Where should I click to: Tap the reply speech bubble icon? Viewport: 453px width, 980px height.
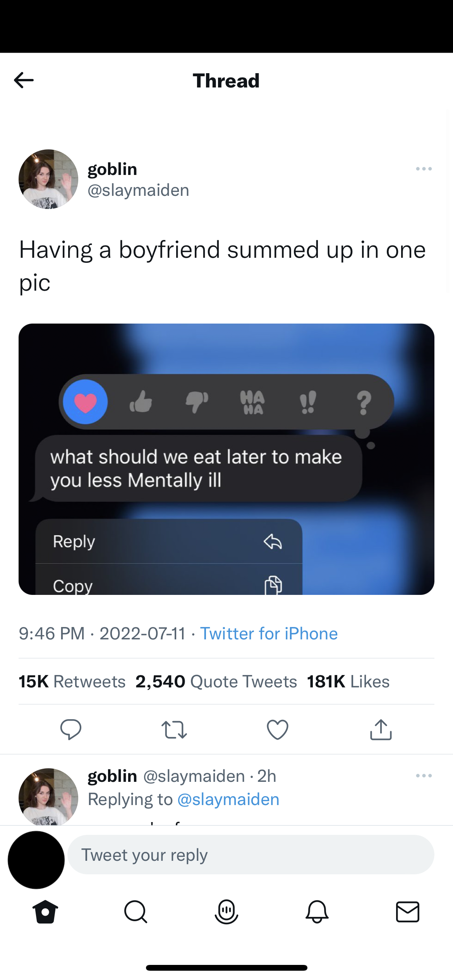coord(71,730)
